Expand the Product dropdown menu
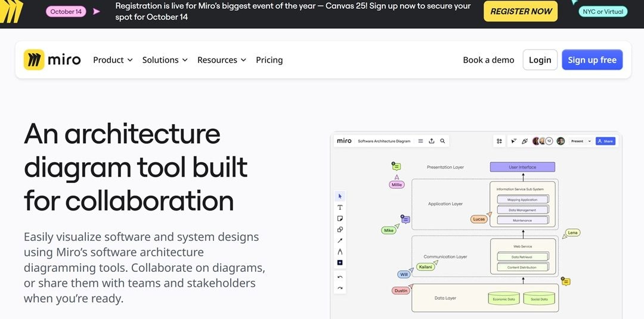Image resolution: width=644 pixels, height=319 pixels. click(113, 60)
